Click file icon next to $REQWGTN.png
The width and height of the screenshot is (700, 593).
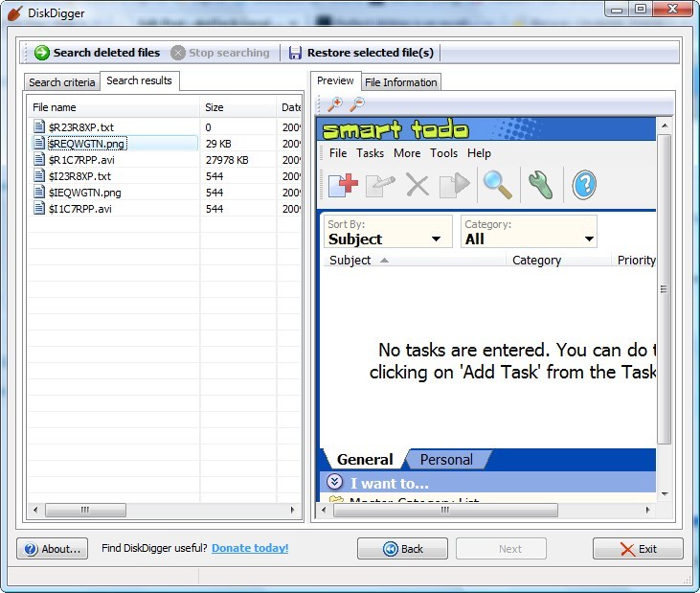tap(39, 143)
